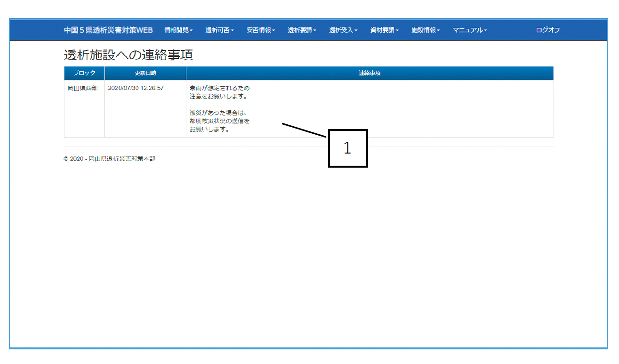
Task: Click the 豪雨 notice message text
Action: 219,92
